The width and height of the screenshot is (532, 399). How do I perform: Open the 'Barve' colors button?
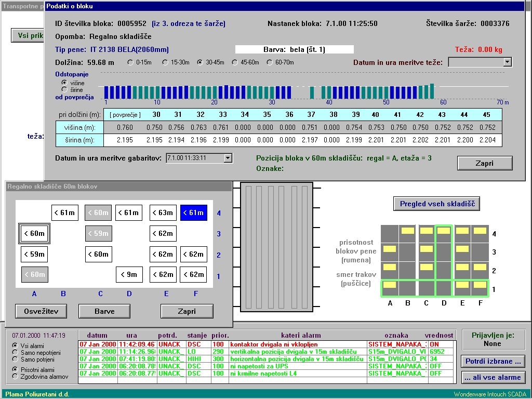104,311
